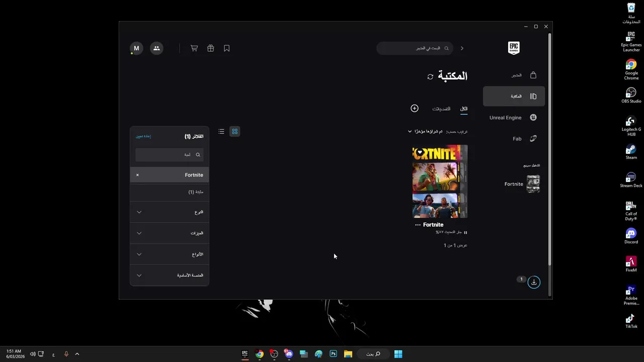The width and height of the screenshot is (644, 362).
Task: Open the wishlist bookmark icon
Action: click(x=227, y=48)
